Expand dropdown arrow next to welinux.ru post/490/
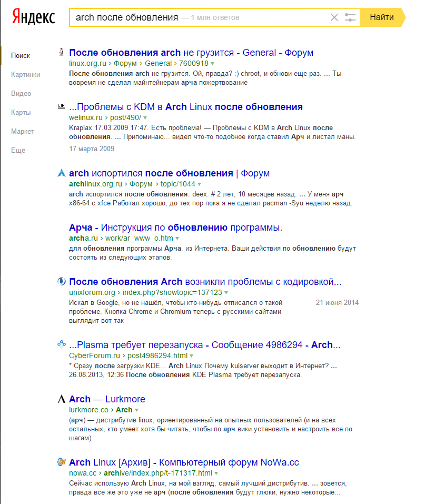 [145, 118]
